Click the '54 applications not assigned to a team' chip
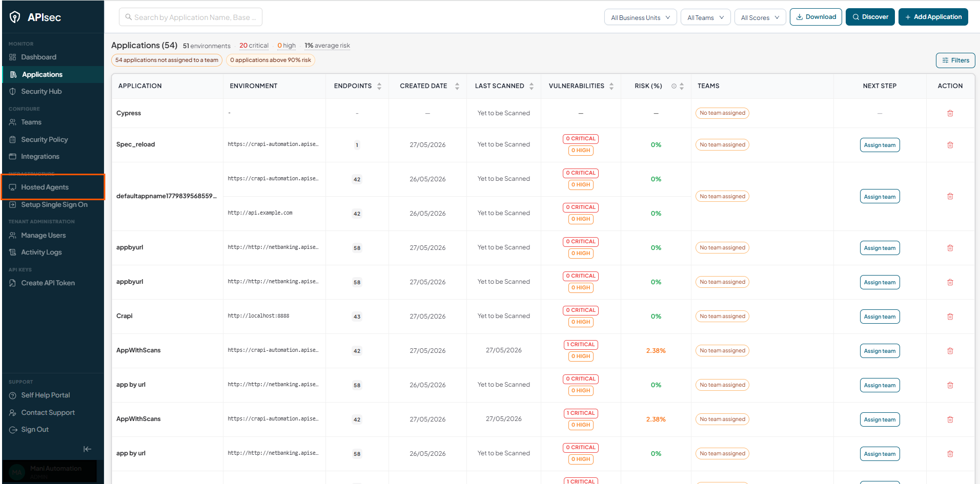The image size is (980, 484). [167, 60]
